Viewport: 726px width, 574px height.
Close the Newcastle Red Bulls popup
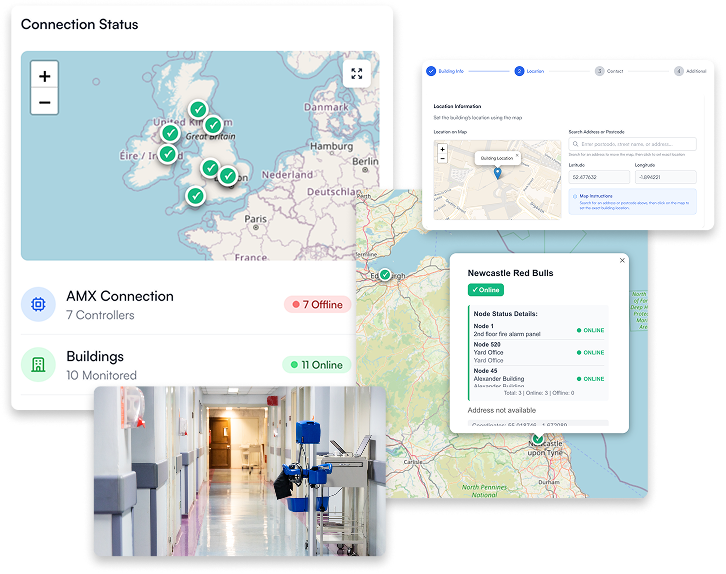tap(622, 260)
